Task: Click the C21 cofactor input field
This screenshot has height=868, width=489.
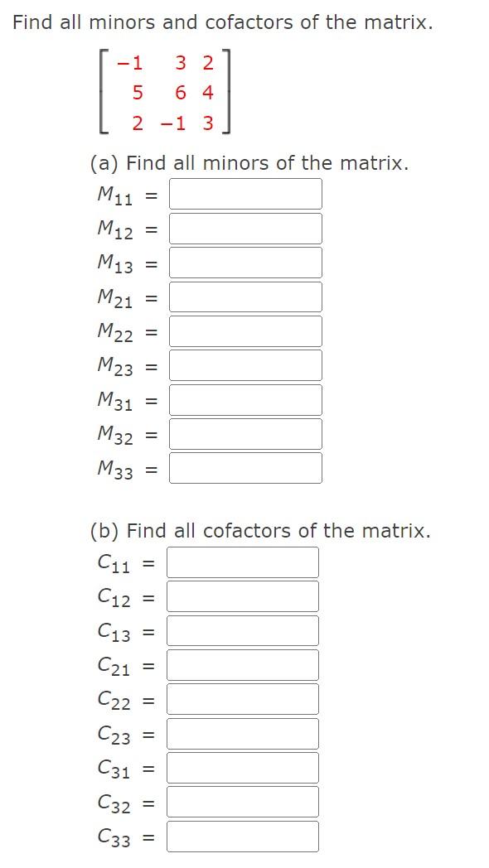Action: click(243, 663)
